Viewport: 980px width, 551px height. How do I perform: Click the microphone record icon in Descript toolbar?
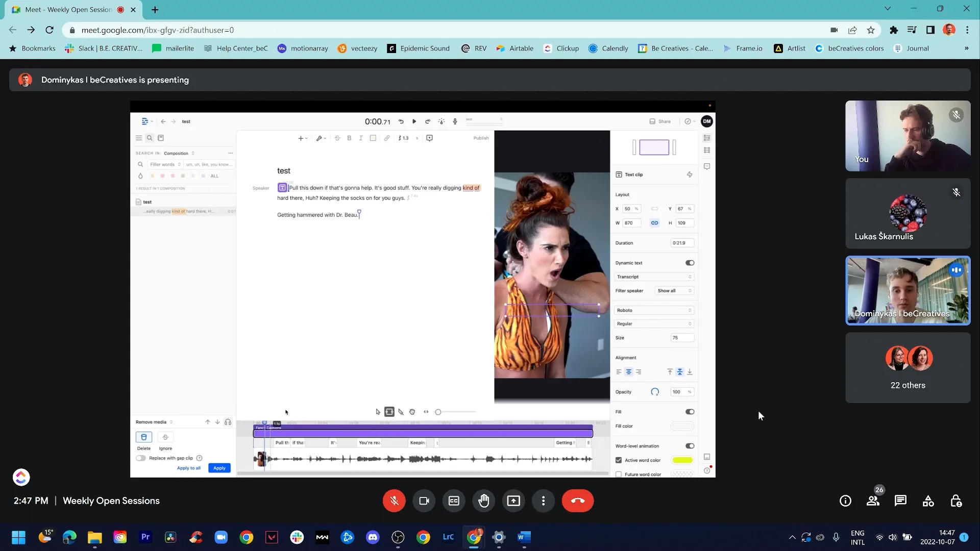[x=455, y=121]
